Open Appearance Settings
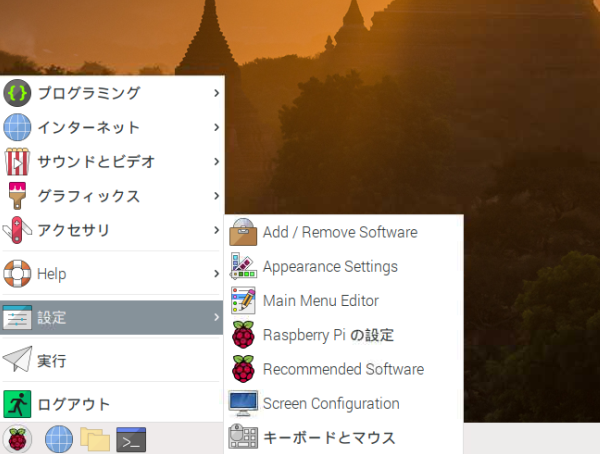 (344, 266)
